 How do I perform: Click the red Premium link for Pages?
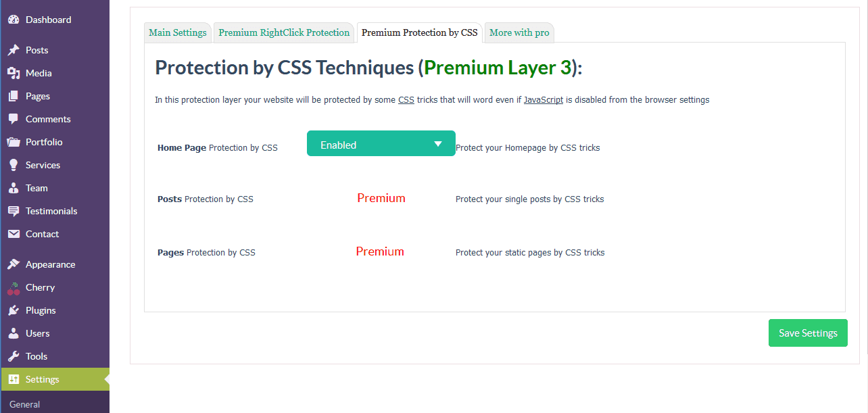click(380, 251)
